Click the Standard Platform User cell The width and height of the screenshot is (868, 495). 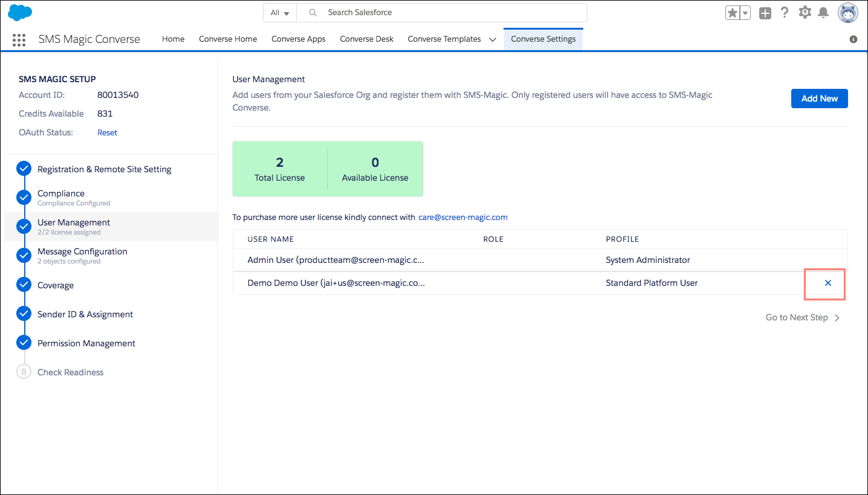652,283
